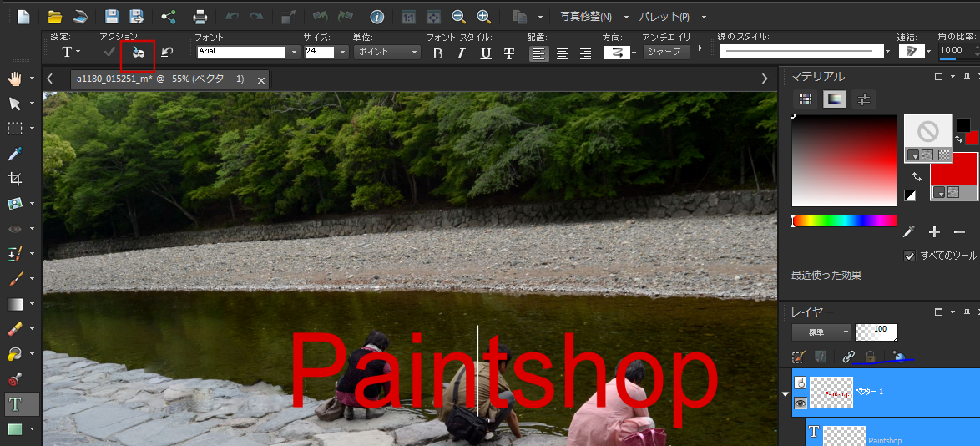980x446 pixels.
Task: Click the minus button in Materials
Action: coord(959,232)
